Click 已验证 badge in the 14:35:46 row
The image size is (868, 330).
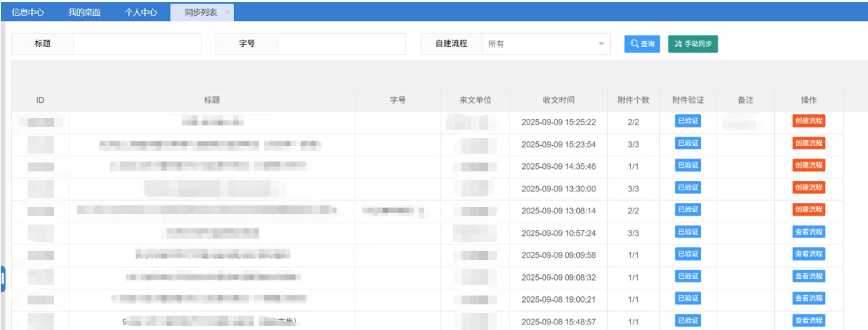coord(687,165)
